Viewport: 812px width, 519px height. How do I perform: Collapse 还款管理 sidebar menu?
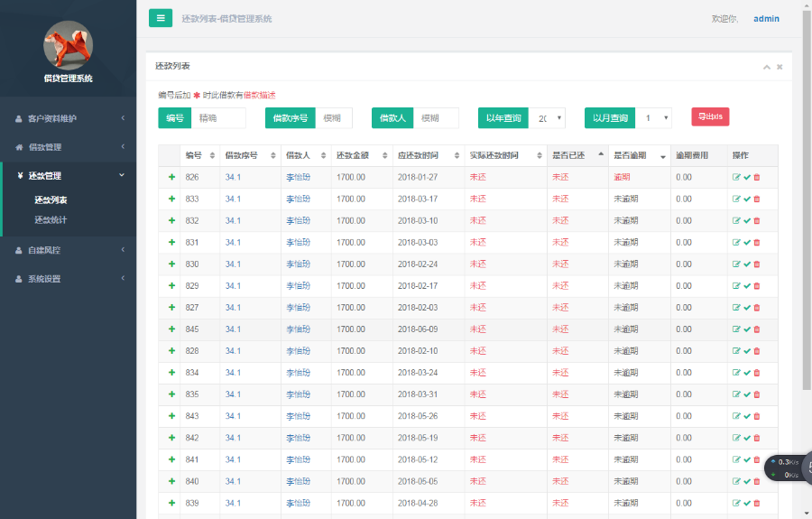[x=69, y=176]
